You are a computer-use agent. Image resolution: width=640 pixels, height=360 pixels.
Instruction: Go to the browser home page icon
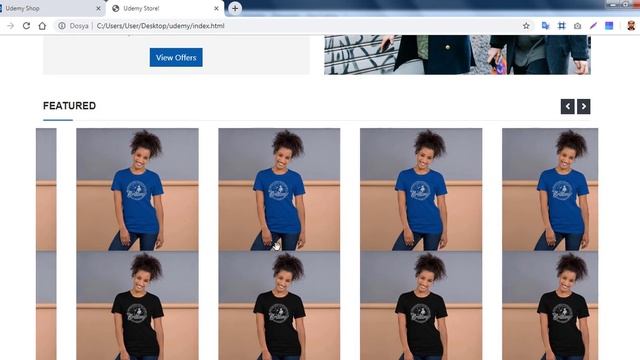[x=42, y=26]
